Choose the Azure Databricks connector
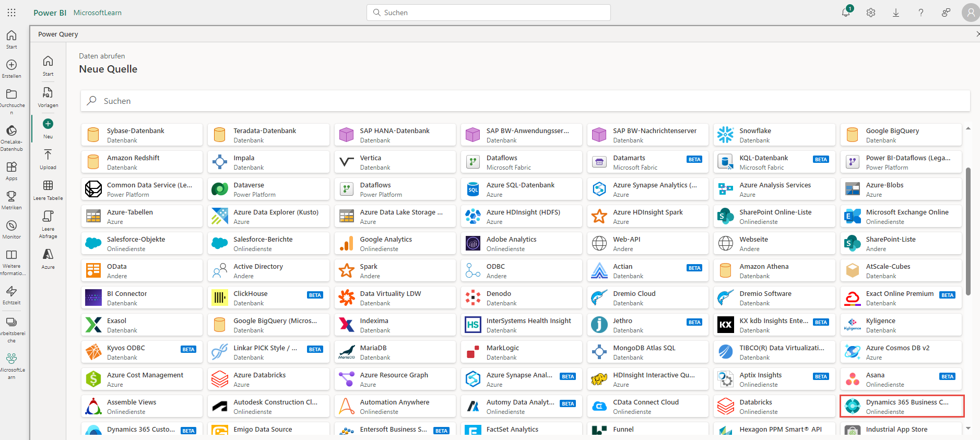Viewport: 980px width, 440px height. [268, 379]
